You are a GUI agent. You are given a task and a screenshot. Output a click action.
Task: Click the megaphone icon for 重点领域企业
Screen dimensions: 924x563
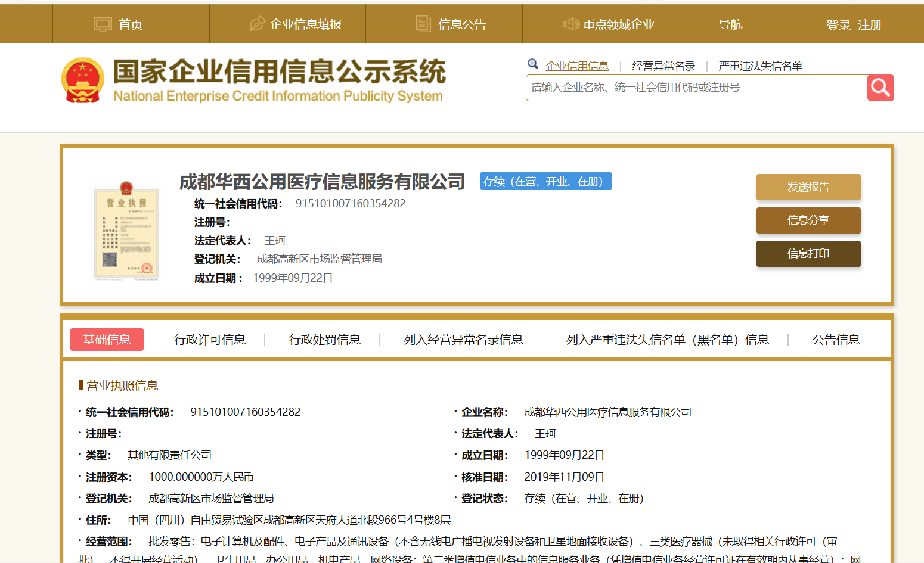(570, 24)
